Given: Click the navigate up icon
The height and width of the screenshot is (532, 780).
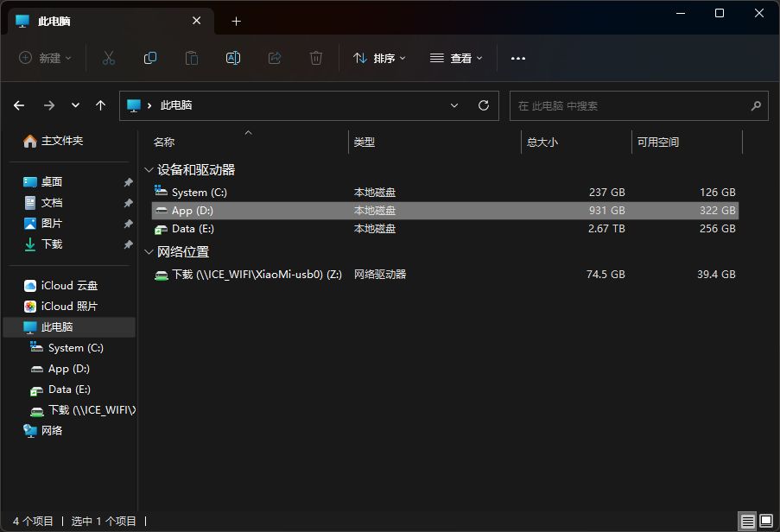Looking at the screenshot, I should tap(100, 105).
